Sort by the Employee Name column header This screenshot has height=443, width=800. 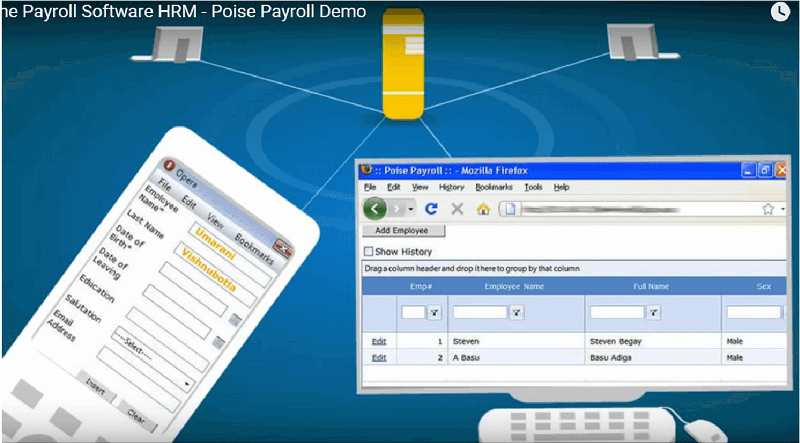pyautogui.click(x=514, y=287)
